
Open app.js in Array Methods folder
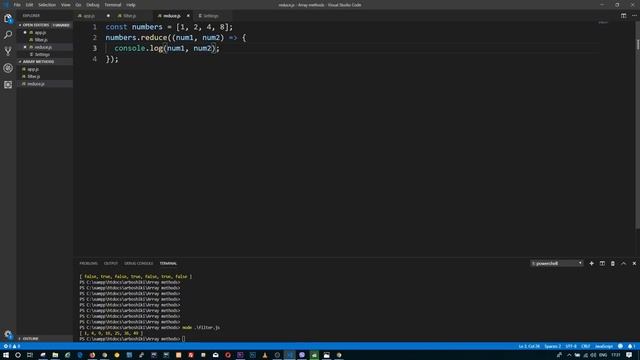pyautogui.click(x=45, y=69)
